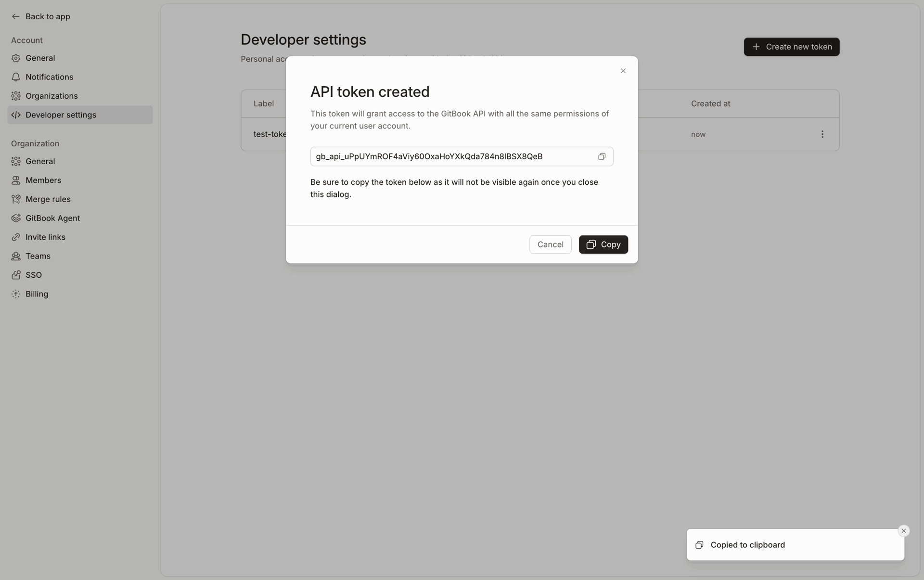Go to the Billing page
This screenshot has width=924, height=580.
tap(80, 294)
